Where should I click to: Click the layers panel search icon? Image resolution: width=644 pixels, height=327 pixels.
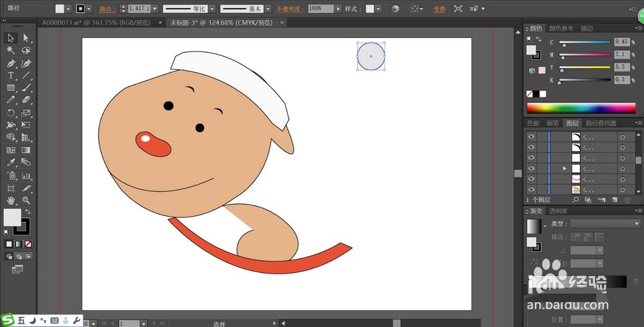(x=576, y=200)
